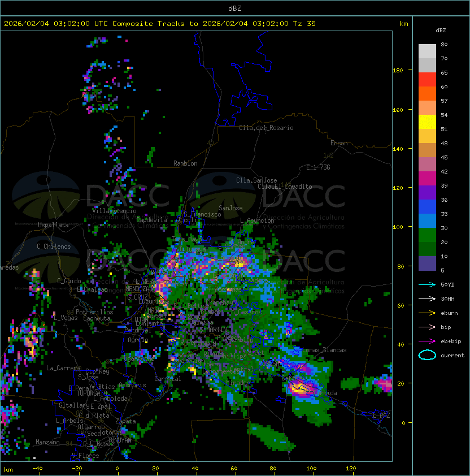This screenshot has height=476, width=470.
Task: Click the '180' tick on the vertical axis
Action: [398, 71]
